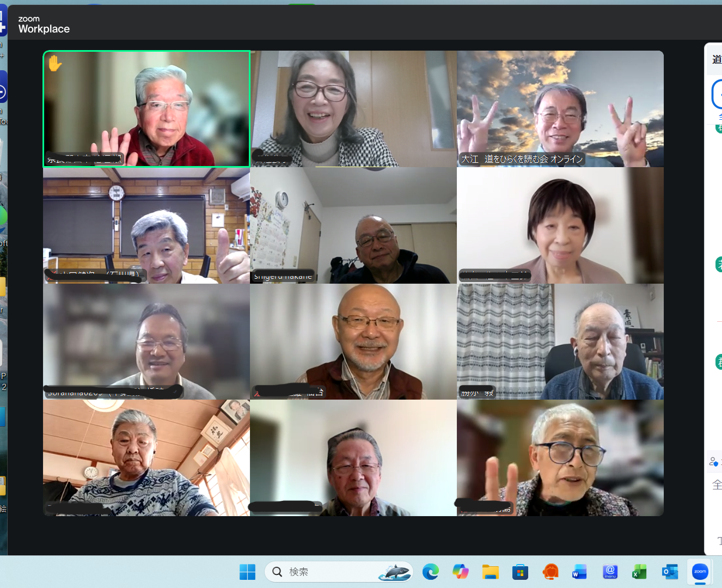This screenshot has width=722, height=588.
Task: Launch Microsoft Edge from the taskbar
Action: click(x=431, y=572)
